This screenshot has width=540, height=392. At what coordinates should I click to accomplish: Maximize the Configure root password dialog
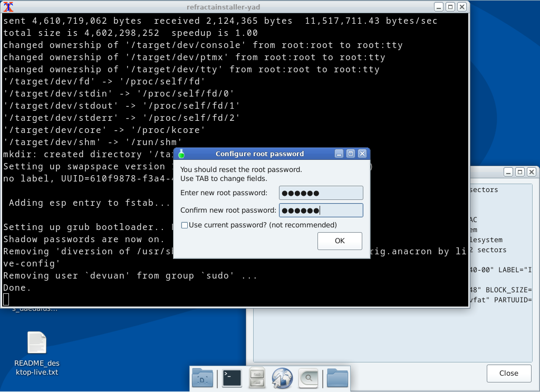350,154
